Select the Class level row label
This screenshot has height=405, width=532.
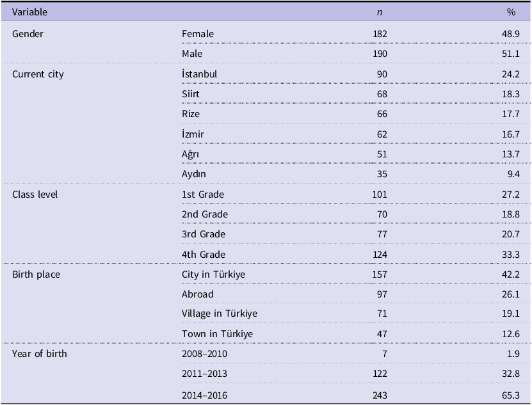tap(36, 194)
